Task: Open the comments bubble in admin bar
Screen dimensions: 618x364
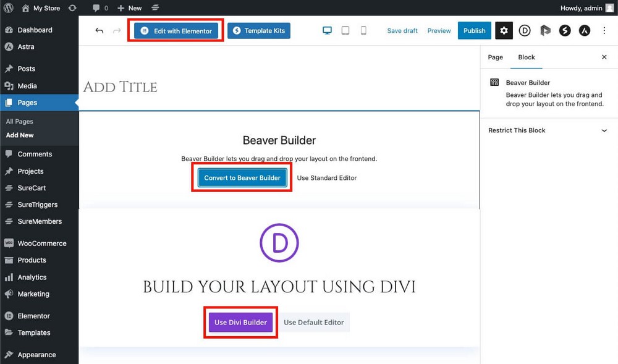Action: point(100,8)
